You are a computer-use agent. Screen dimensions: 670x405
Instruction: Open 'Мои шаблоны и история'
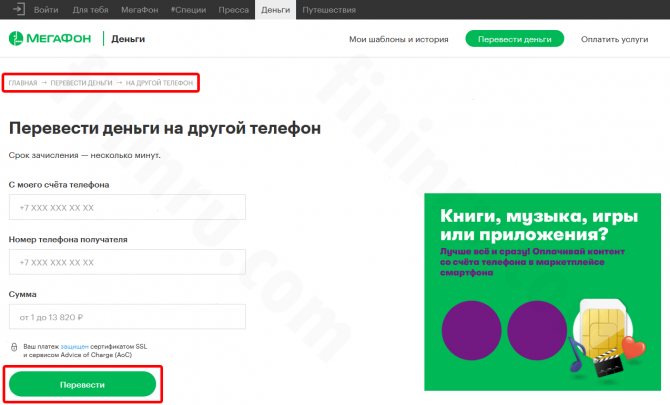(x=399, y=39)
